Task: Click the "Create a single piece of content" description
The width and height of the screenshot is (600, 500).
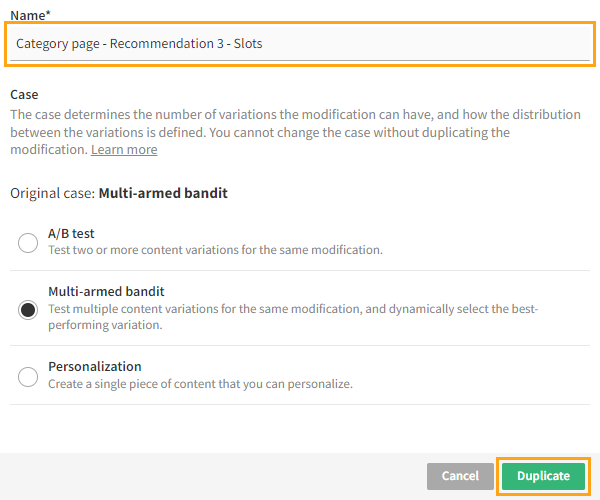Action: click(200, 384)
